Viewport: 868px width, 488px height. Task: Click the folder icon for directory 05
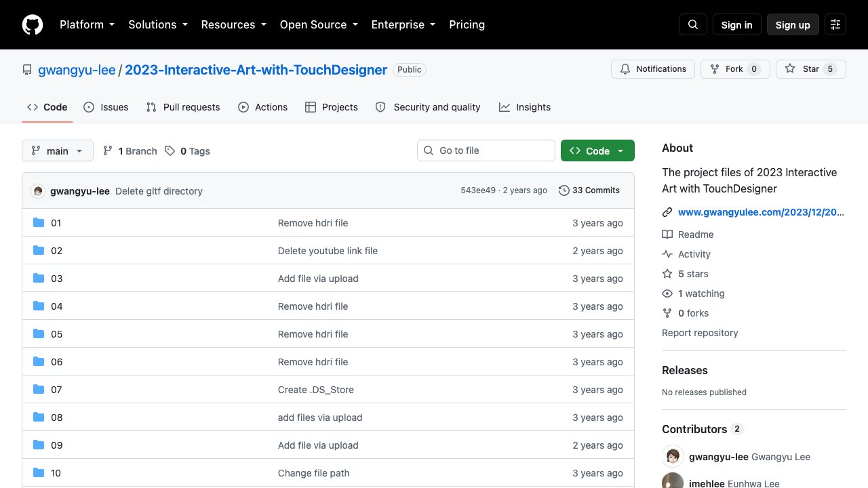[39, 334]
